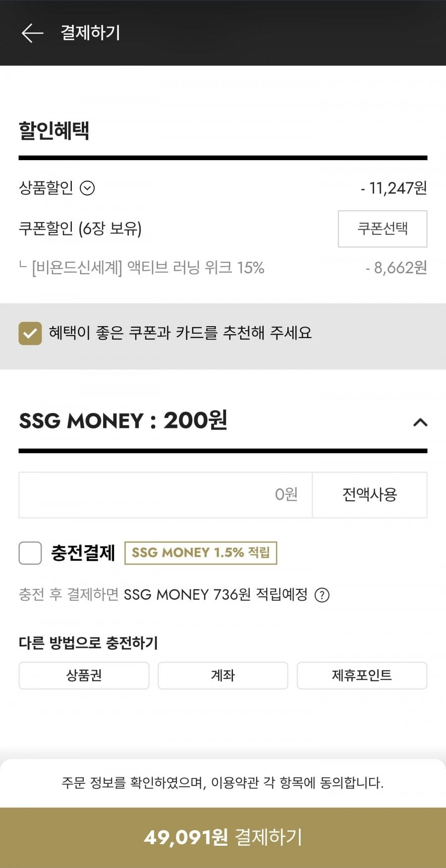Tap the order terms agreement text
The image size is (446, 868).
coord(223,783)
